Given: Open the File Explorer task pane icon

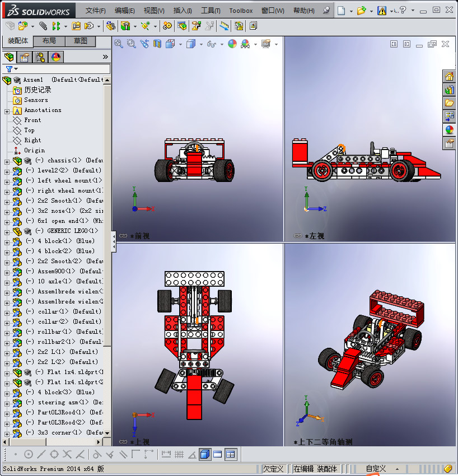Looking at the screenshot, I should click(x=449, y=103).
